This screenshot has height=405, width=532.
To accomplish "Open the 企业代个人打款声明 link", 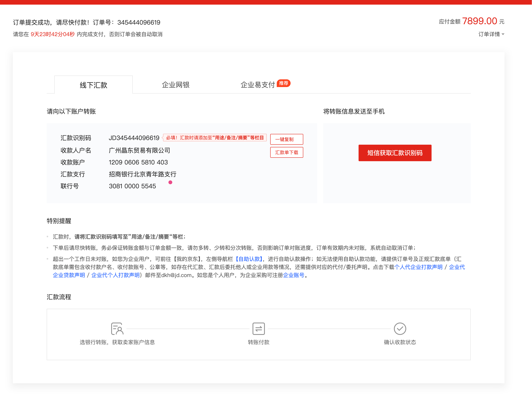I will pyautogui.click(x=115, y=275).
